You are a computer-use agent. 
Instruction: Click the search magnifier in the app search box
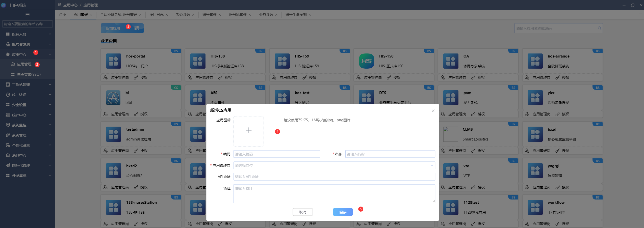pyautogui.click(x=600, y=28)
